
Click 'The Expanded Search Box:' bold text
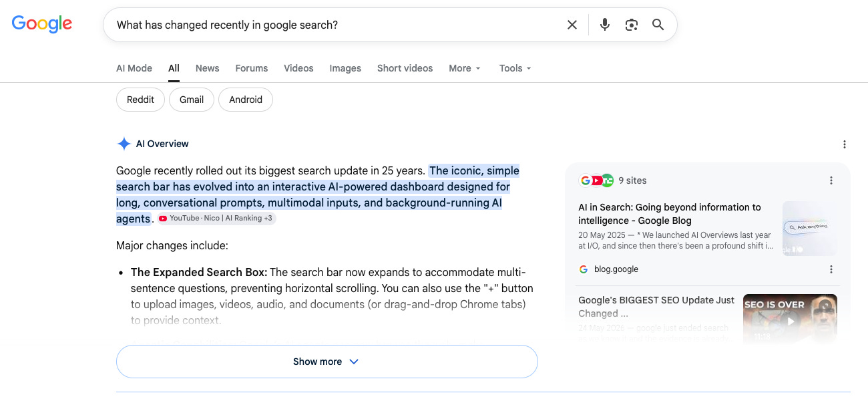pos(199,272)
